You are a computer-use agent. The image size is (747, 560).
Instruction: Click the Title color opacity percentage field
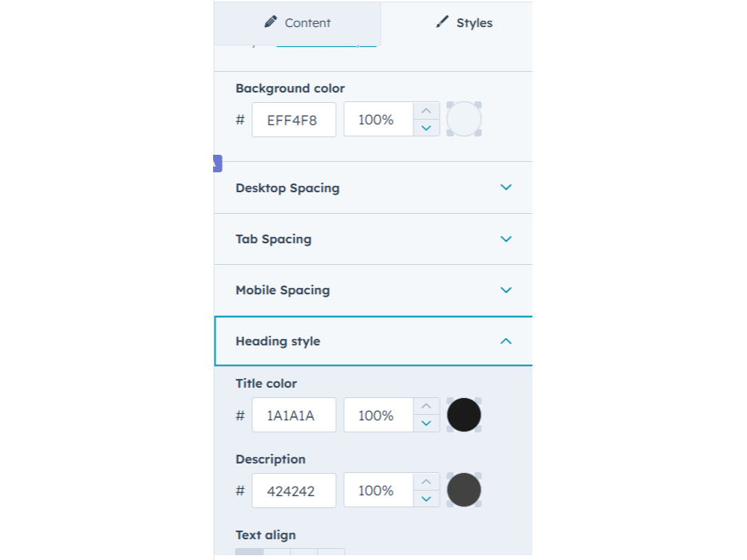point(378,416)
